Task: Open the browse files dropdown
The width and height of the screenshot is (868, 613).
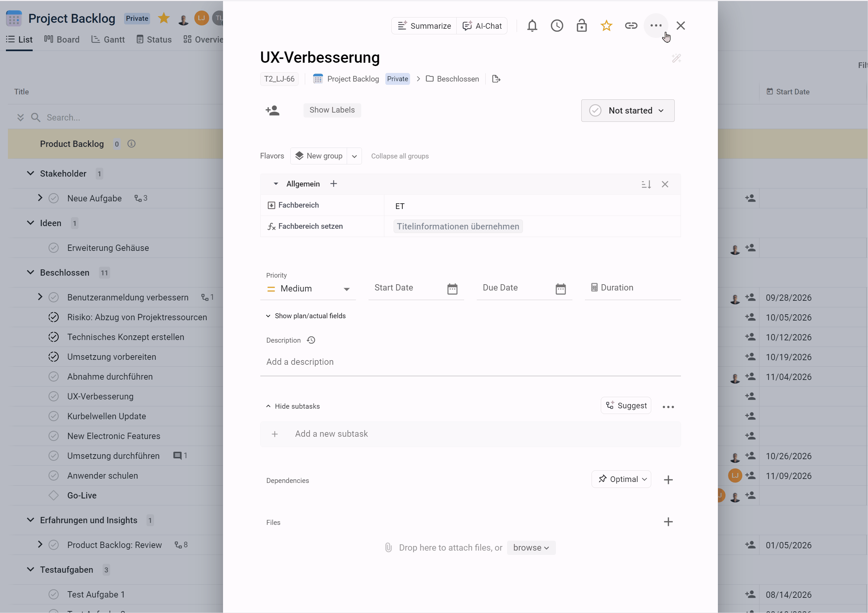Action: click(x=531, y=548)
